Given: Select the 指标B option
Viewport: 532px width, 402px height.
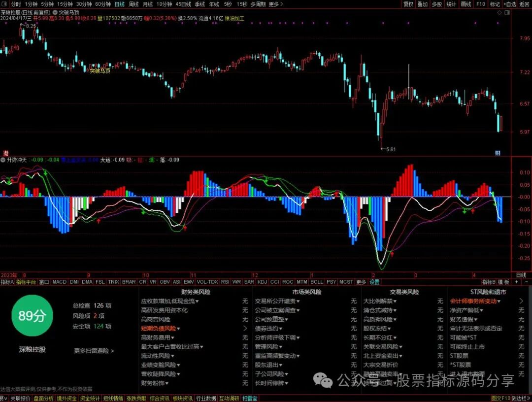Looking at the screenshot, I should tap(489, 282).
